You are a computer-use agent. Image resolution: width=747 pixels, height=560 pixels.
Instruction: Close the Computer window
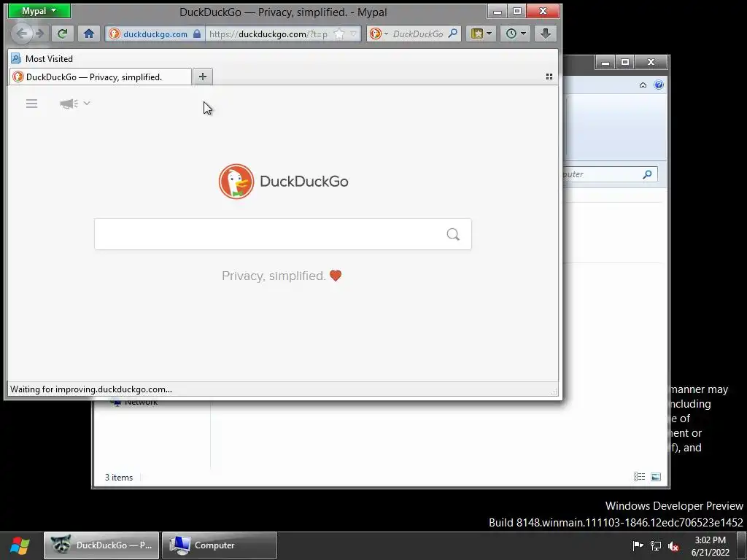pyautogui.click(x=651, y=62)
